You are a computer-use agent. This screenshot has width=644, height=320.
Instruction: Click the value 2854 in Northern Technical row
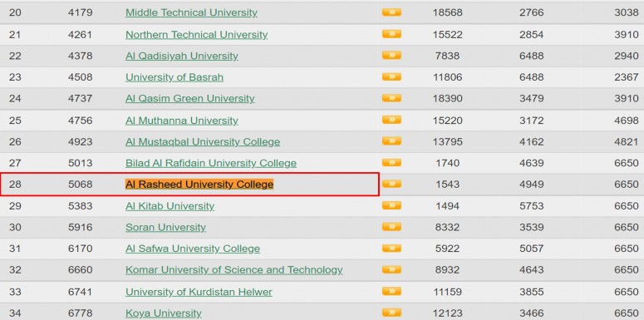point(532,35)
